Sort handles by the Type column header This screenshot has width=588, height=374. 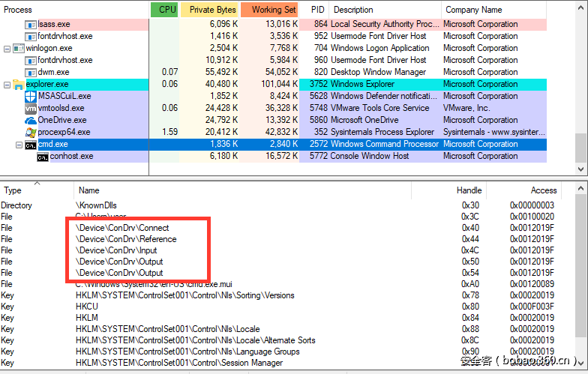pyautogui.click(x=13, y=190)
